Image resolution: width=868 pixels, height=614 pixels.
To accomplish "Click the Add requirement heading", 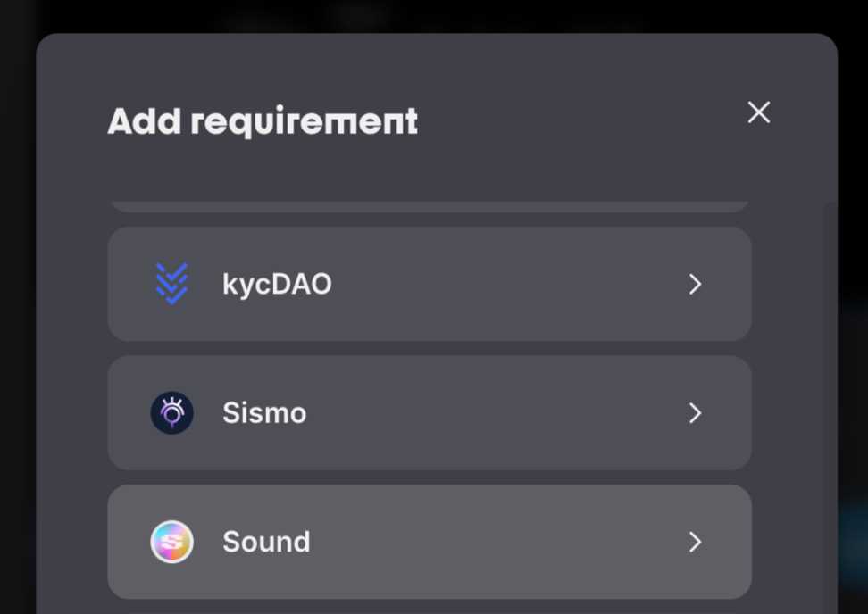I will 263,121.
